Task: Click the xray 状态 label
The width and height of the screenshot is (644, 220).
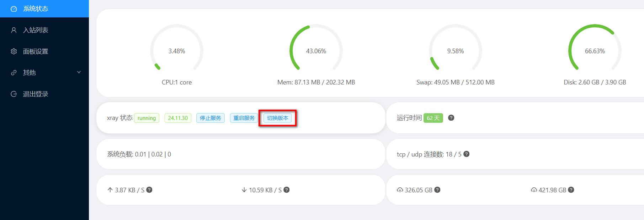Action: pos(120,118)
